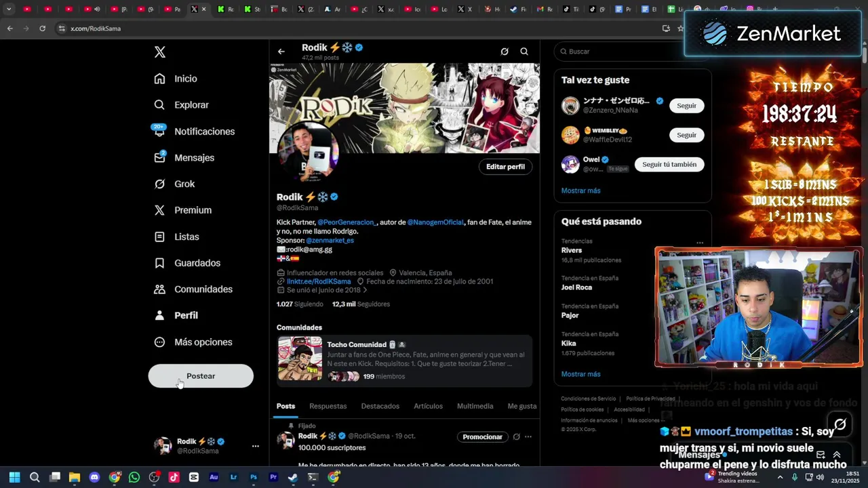Expand Más opciones in sidebar
This screenshot has height=488, width=868.
click(193, 342)
